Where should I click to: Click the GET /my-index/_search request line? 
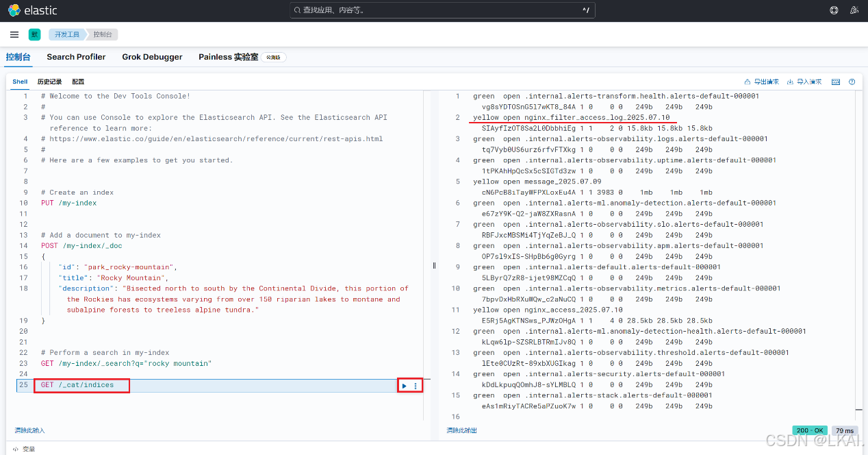(x=126, y=363)
